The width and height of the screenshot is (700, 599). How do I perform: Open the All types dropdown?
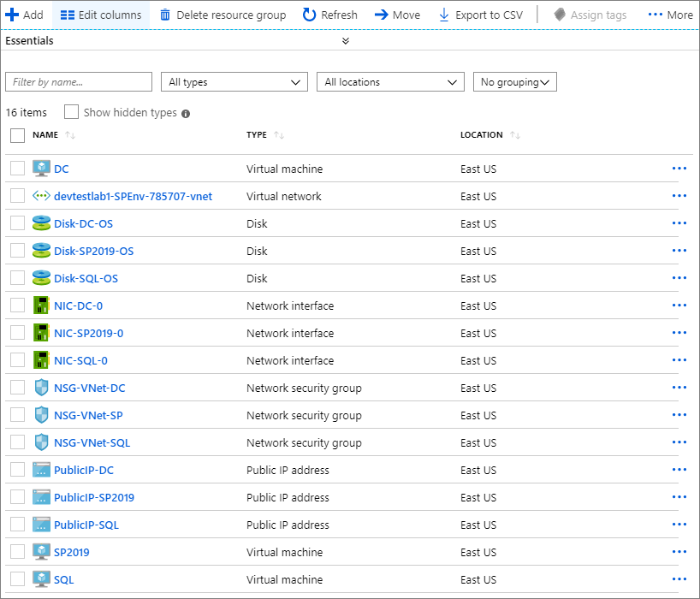234,81
